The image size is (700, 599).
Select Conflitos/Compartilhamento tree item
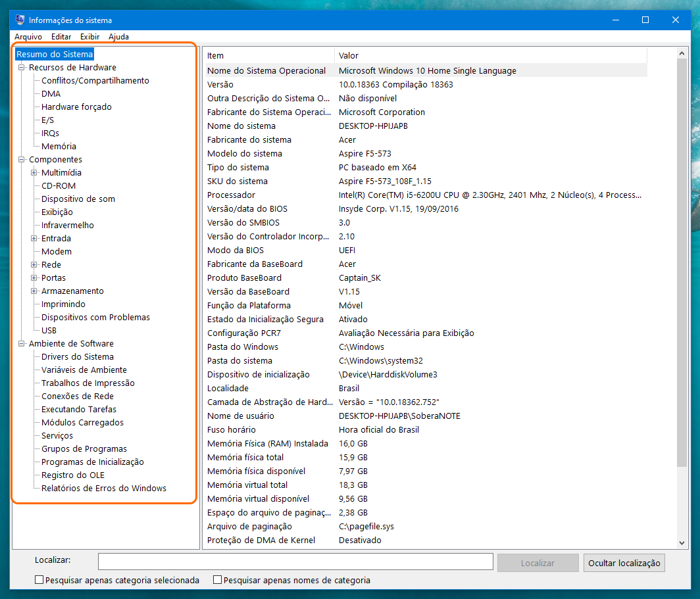coord(95,80)
